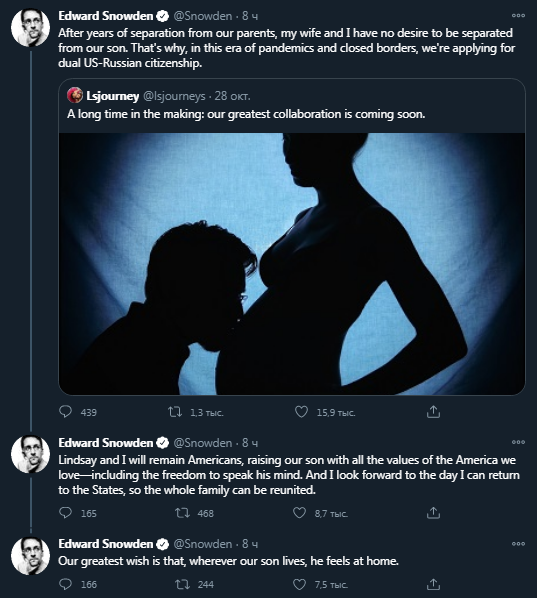The image size is (537, 598).
Task: Open the silhouette pregnancy photo
Action: (x=292, y=264)
